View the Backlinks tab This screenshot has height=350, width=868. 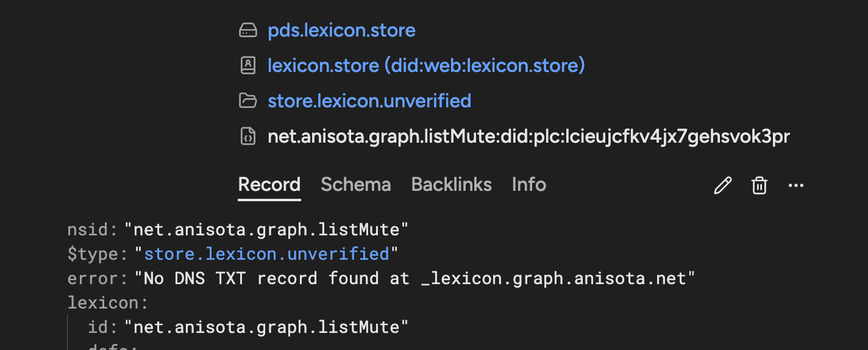coord(451,185)
